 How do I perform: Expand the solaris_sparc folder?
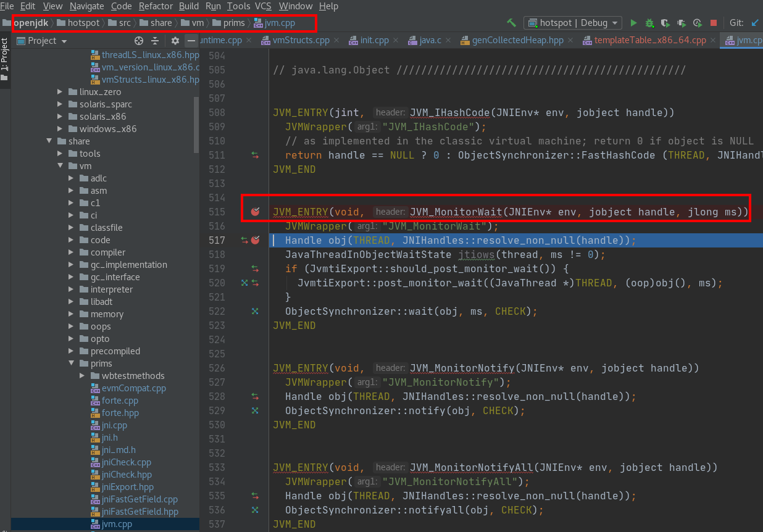[60, 104]
